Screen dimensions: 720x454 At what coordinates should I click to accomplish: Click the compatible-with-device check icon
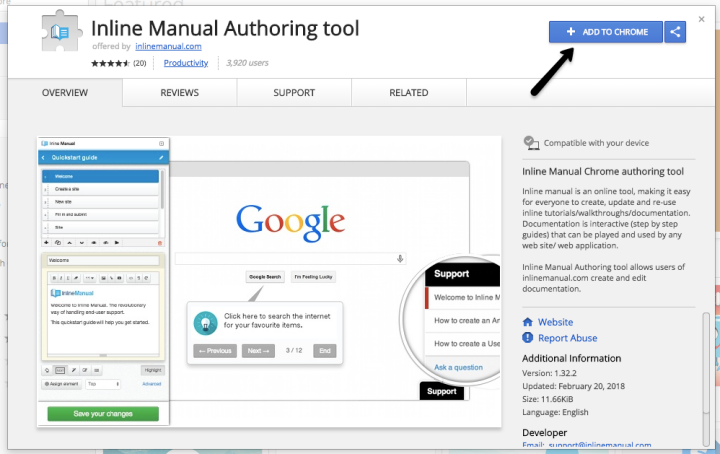[531, 143]
